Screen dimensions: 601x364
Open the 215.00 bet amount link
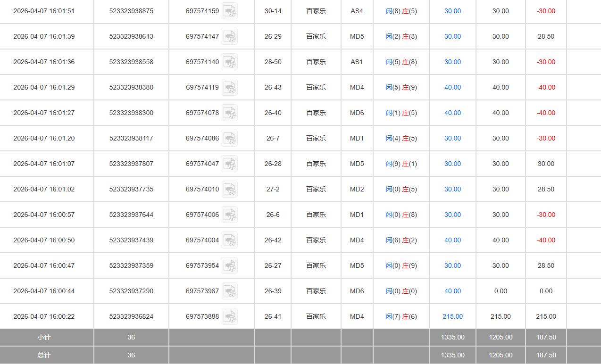(x=452, y=316)
